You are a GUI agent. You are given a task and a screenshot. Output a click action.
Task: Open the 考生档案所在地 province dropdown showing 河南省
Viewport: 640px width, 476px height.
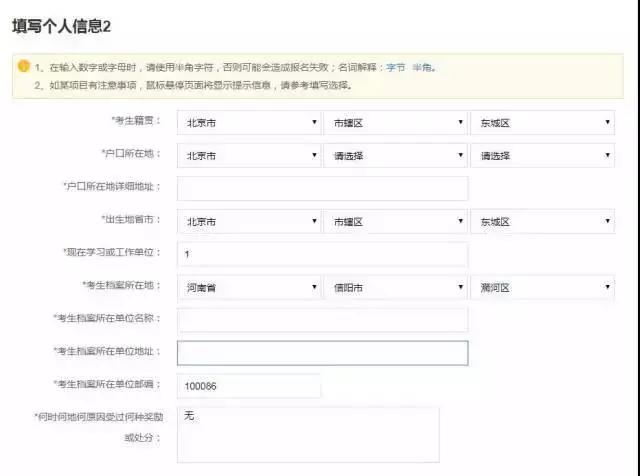pos(249,287)
